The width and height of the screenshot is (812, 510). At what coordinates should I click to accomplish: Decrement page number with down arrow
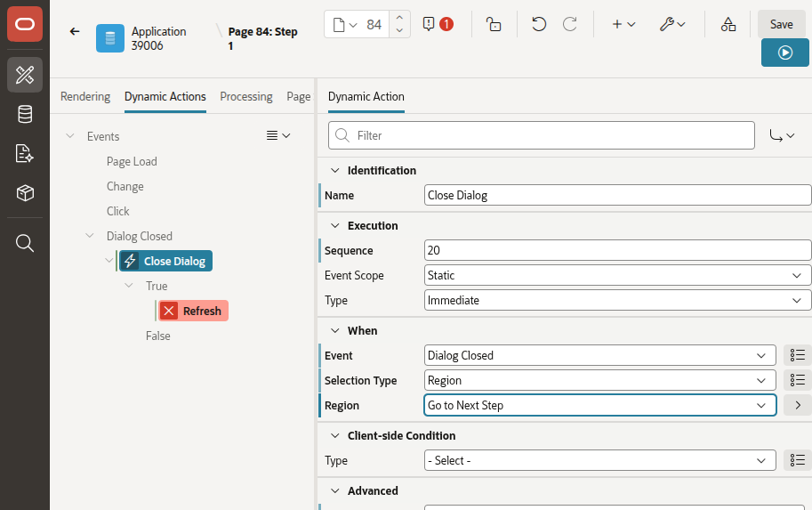(399, 30)
